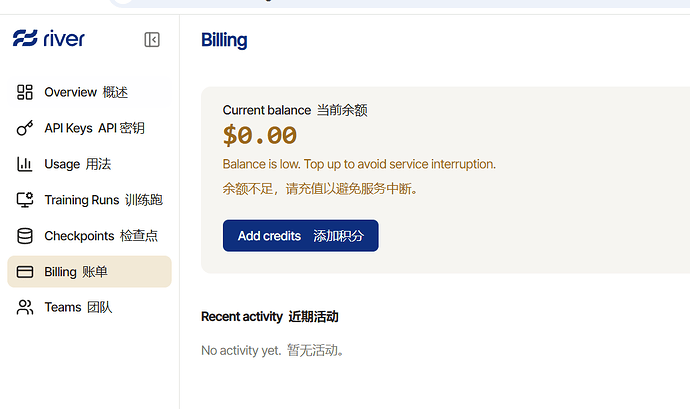This screenshot has height=409, width=690.
Task: Click the Billing credit card icon
Action: point(25,272)
